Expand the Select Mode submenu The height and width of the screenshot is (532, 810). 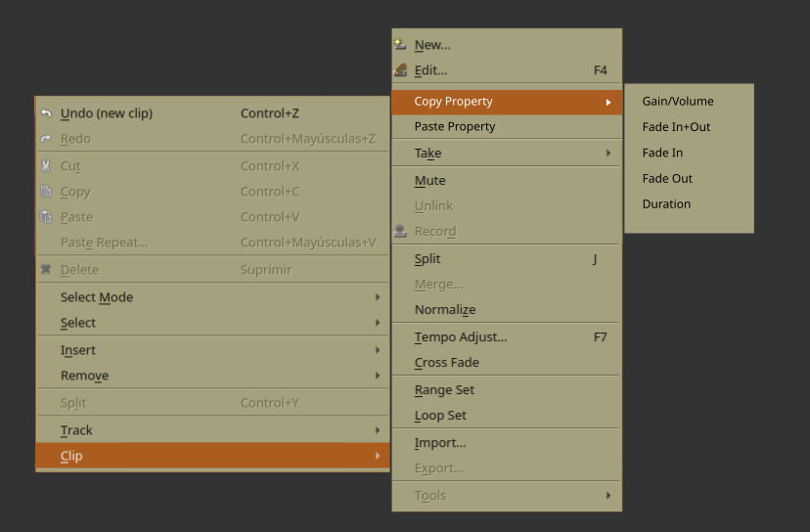pyautogui.click(x=213, y=297)
